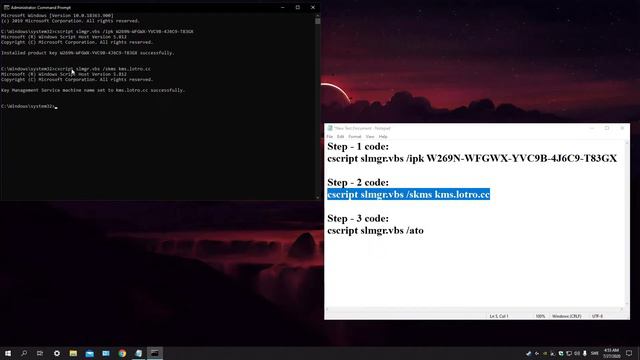Minimize the Command Prompt window
The height and width of the screenshot is (360, 640).
[x=283, y=7]
